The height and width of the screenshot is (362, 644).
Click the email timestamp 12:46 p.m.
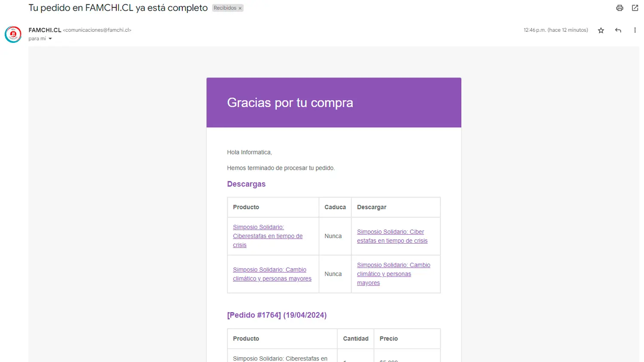(x=556, y=30)
